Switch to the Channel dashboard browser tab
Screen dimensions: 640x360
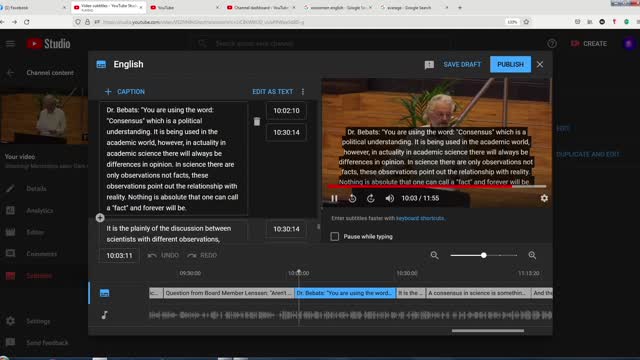pyautogui.click(x=260, y=7)
